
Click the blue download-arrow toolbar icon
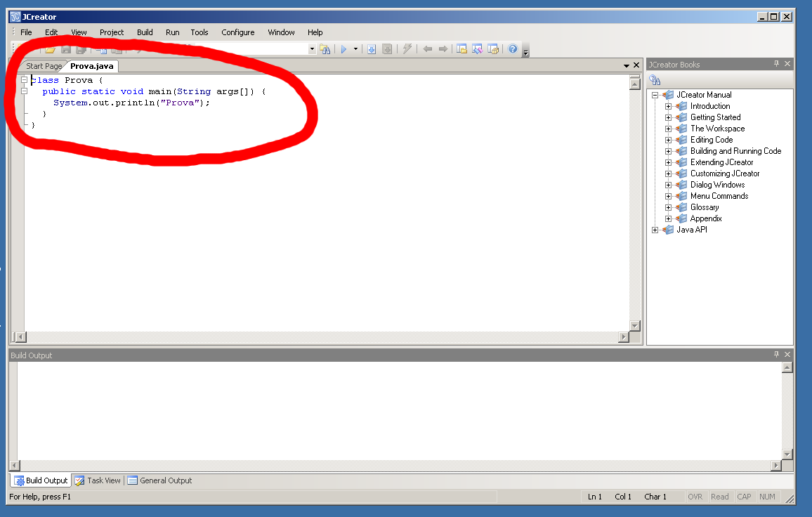372,49
